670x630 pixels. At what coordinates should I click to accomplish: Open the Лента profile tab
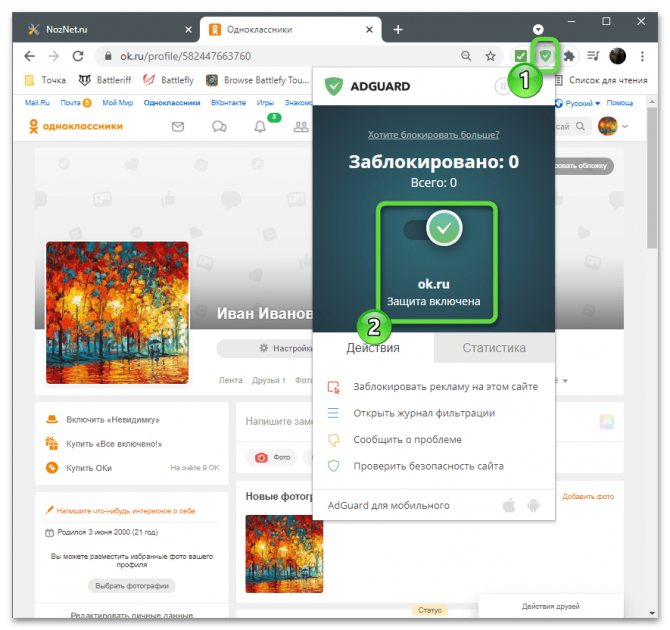pos(230,380)
